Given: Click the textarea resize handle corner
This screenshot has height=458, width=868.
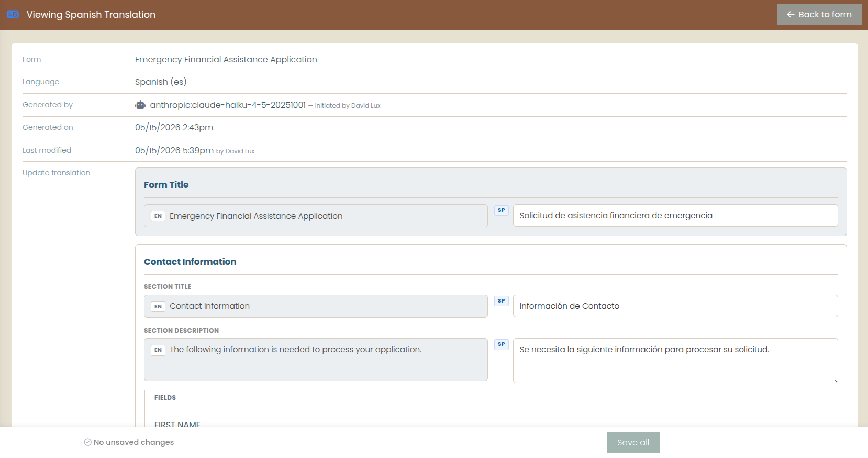Looking at the screenshot, I should point(835,380).
